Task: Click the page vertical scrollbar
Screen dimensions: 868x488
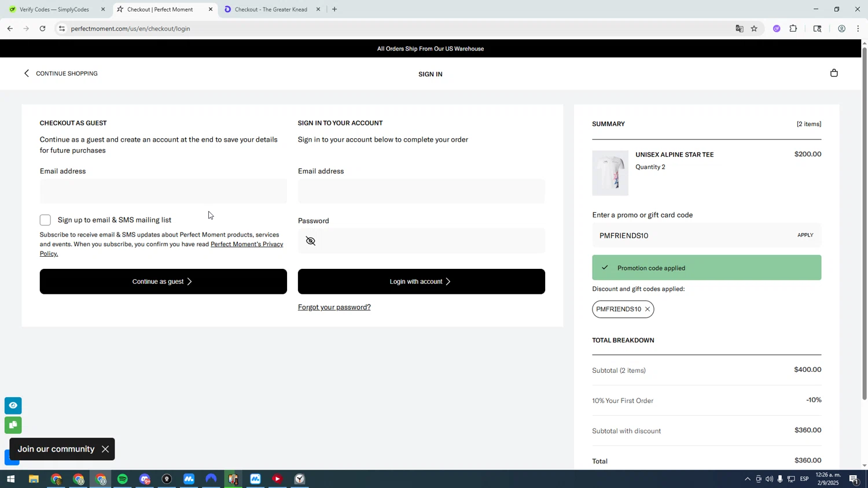Action: point(865,223)
